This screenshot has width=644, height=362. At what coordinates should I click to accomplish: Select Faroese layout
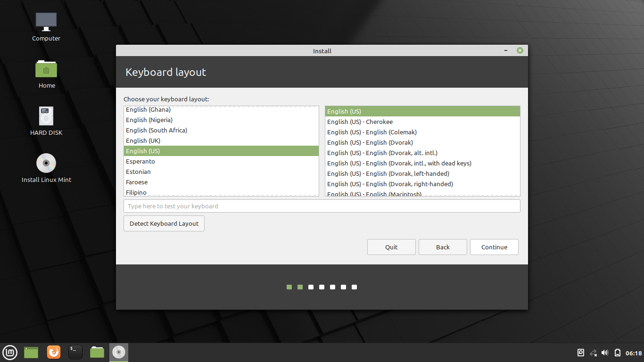(x=221, y=182)
